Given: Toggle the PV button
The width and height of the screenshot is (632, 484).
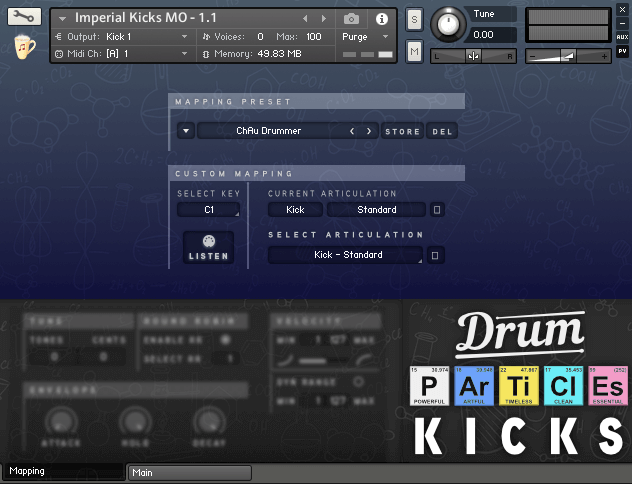Looking at the screenshot, I should point(622,51).
